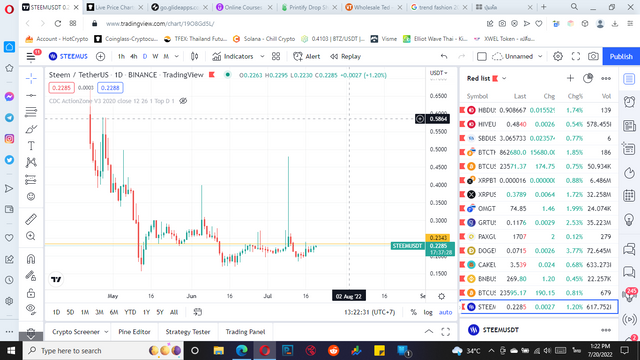Viewport: 640px width, 360px height.
Task: Open the layout select square icon
Action: coord(482,56)
